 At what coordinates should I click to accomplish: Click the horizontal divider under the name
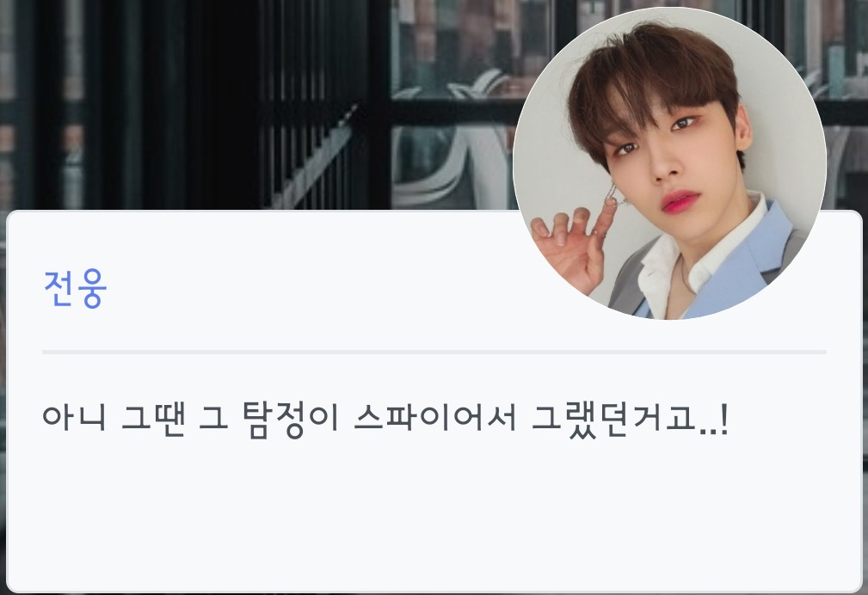coord(434,352)
